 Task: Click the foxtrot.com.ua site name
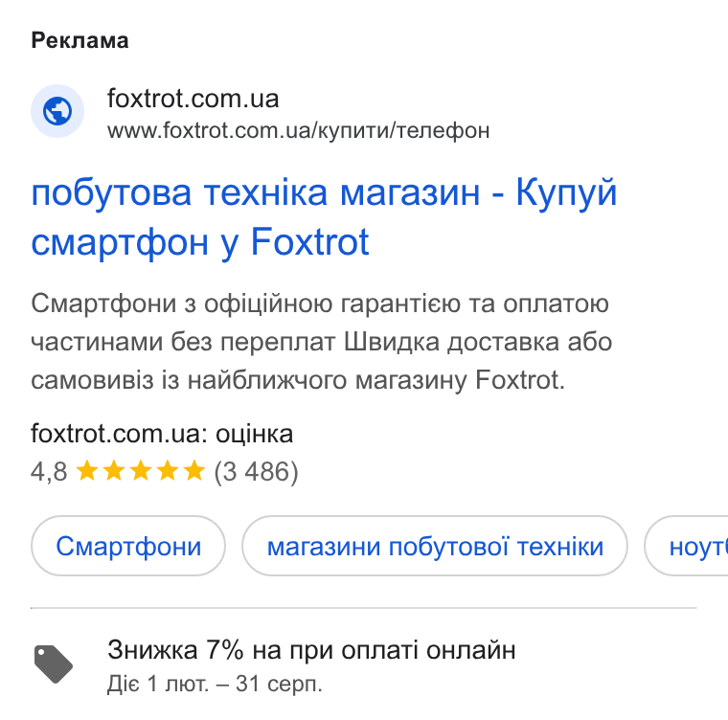pos(193,99)
